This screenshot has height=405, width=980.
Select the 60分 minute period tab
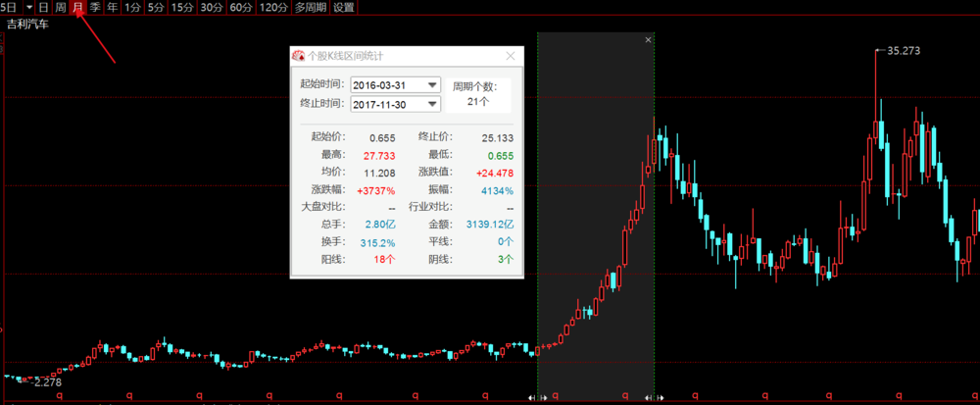pos(241,7)
